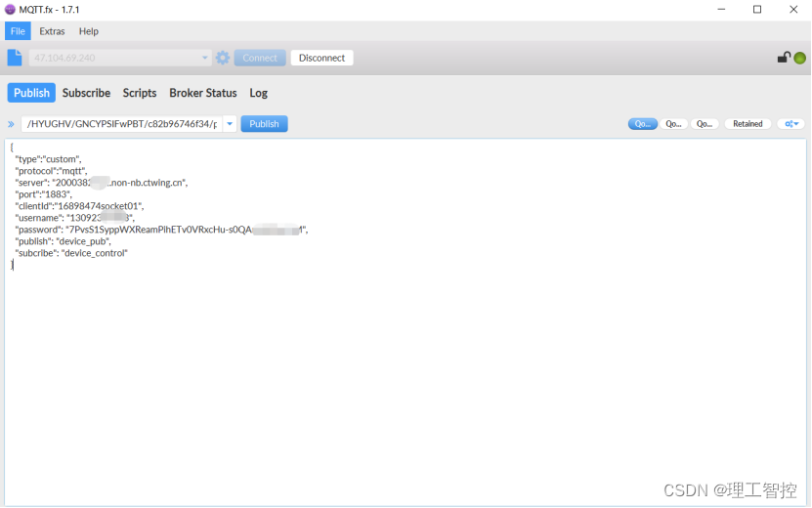Maximize the MQTT.fx window
The image size is (812, 508).
tap(757, 10)
